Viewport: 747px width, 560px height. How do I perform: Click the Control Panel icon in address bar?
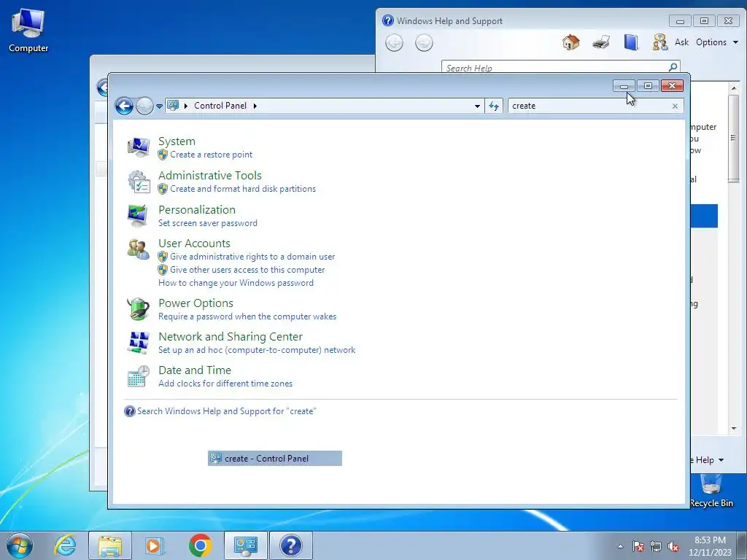(174, 105)
